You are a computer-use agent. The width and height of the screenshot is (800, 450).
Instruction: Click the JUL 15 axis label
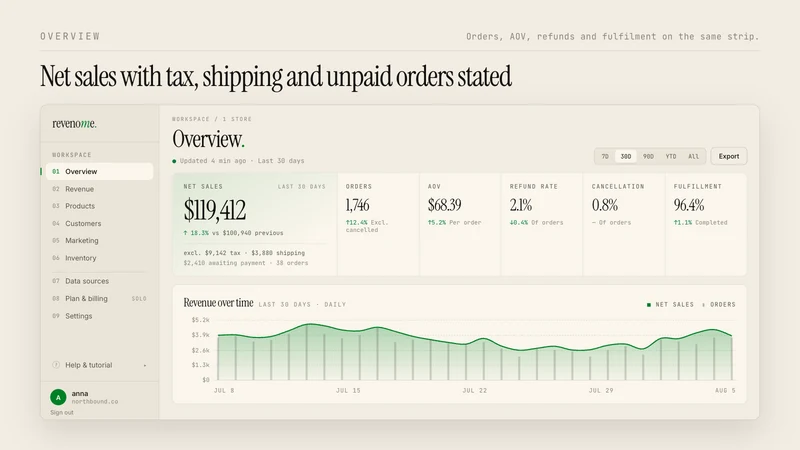tap(348, 390)
